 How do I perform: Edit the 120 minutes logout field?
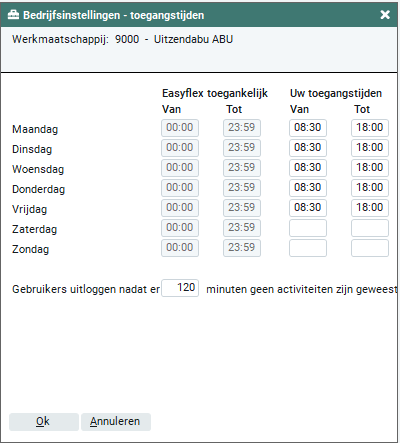pos(180,288)
